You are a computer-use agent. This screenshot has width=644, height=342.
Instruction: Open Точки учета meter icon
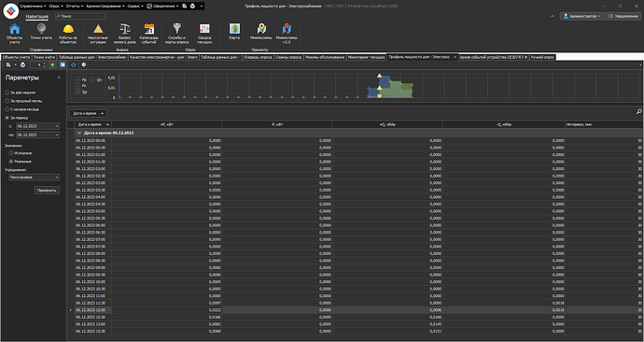(x=41, y=29)
